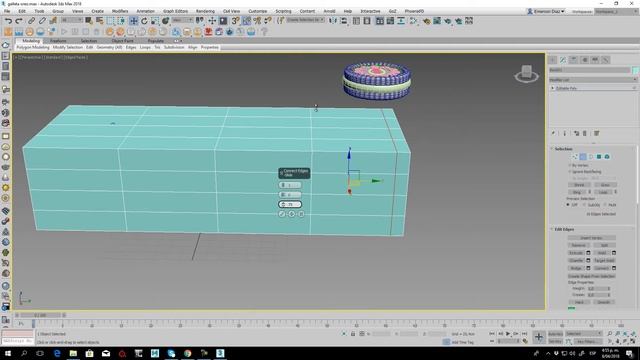Toggle Ignore Backfacing checkbox
640x360 pixels.
(x=570, y=172)
